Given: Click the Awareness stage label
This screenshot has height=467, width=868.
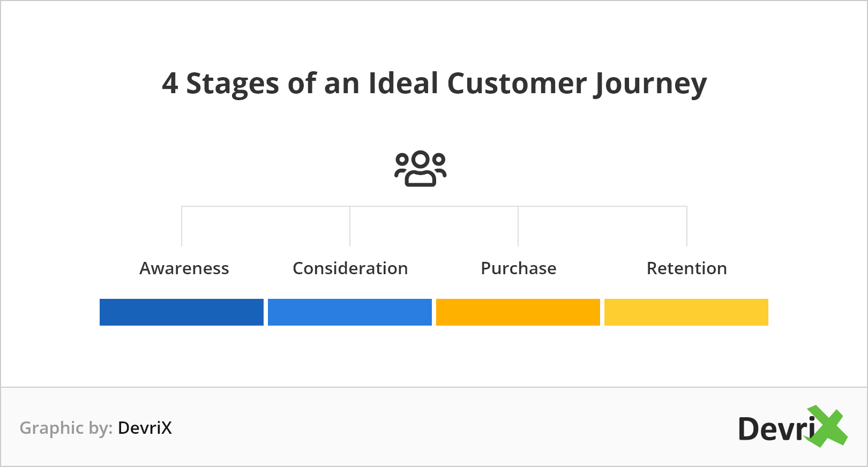Looking at the screenshot, I should [184, 268].
